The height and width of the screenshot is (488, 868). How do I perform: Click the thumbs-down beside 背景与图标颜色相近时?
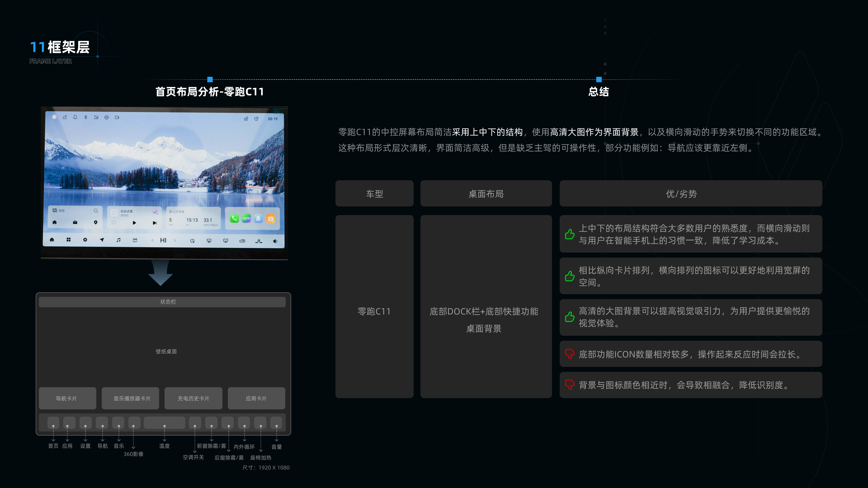click(570, 385)
